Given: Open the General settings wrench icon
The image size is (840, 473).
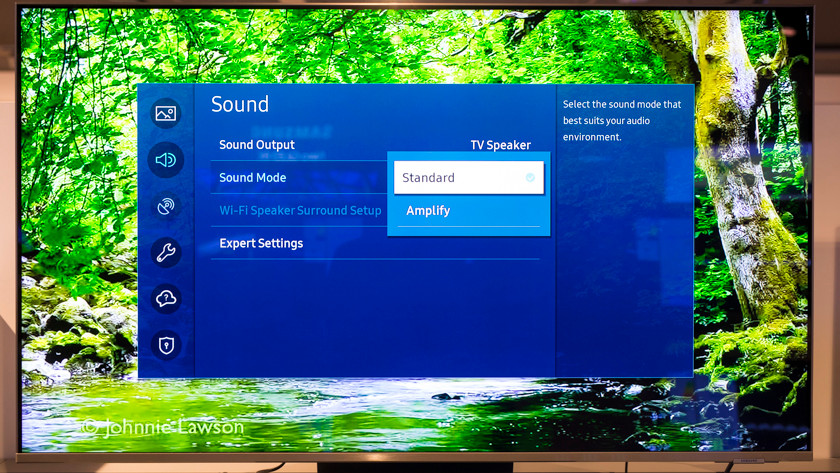Looking at the screenshot, I should [x=166, y=252].
